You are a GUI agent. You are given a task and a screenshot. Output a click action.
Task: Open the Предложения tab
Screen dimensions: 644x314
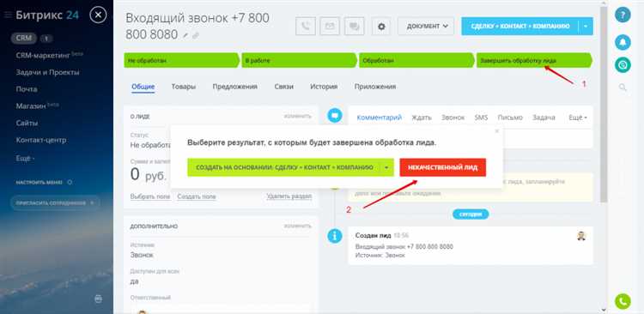(235, 87)
